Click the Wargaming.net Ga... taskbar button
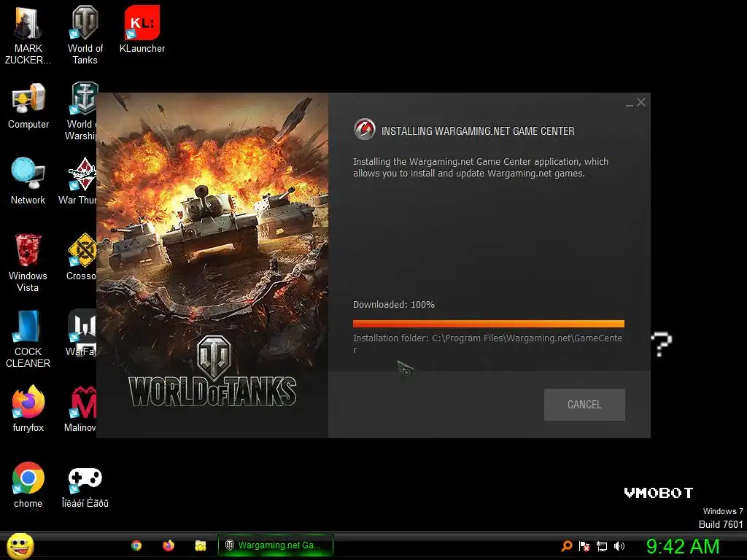Viewport: 747px width, 560px height. (275, 545)
